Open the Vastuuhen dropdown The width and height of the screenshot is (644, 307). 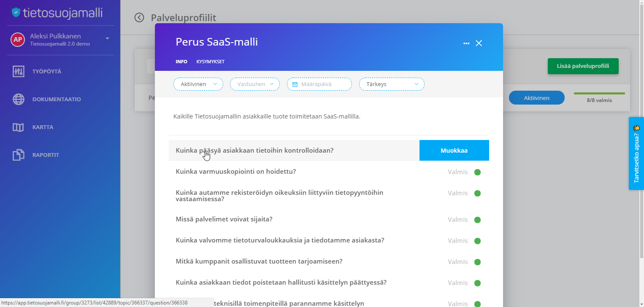tap(255, 84)
